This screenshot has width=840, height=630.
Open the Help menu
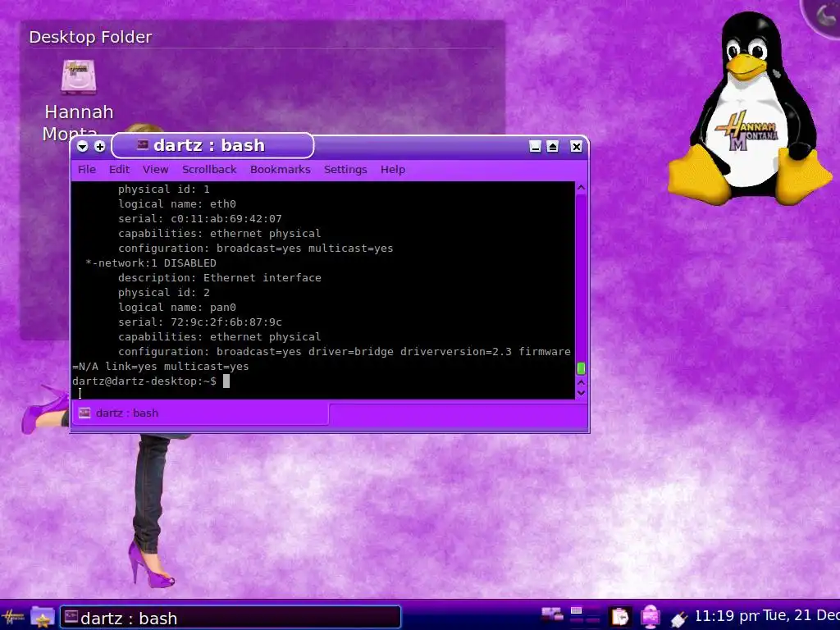(x=393, y=169)
